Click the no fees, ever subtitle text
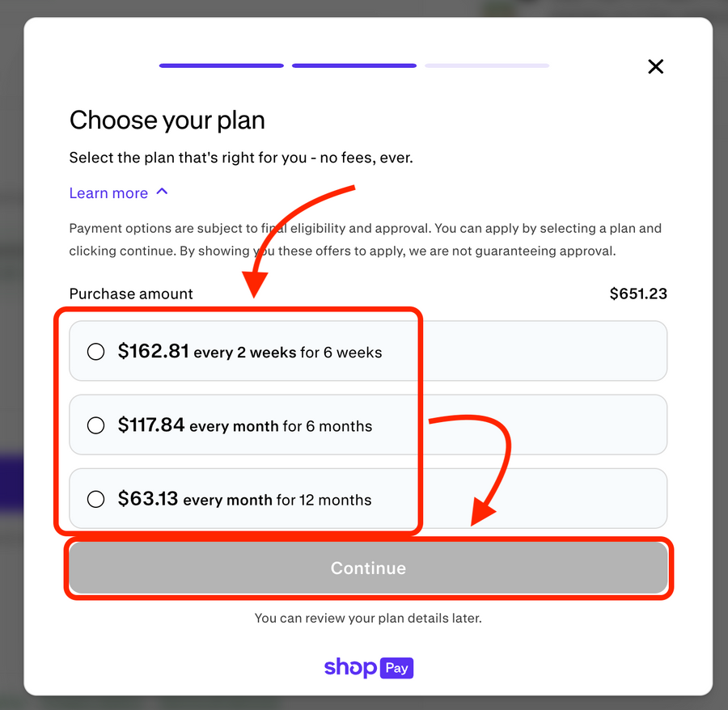 pyautogui.click(x=241, y=158)
